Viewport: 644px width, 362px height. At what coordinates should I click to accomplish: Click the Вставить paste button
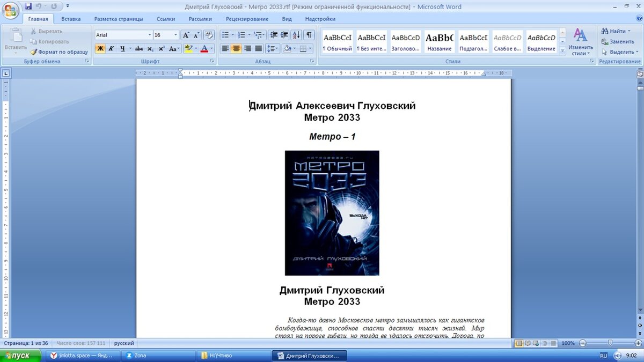[x=16, y=40]
